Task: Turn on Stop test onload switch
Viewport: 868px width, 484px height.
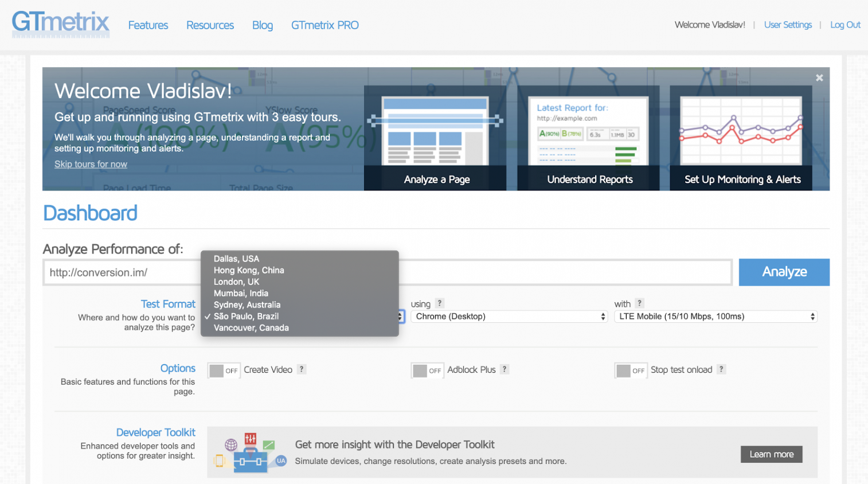Action: [631, 370]
